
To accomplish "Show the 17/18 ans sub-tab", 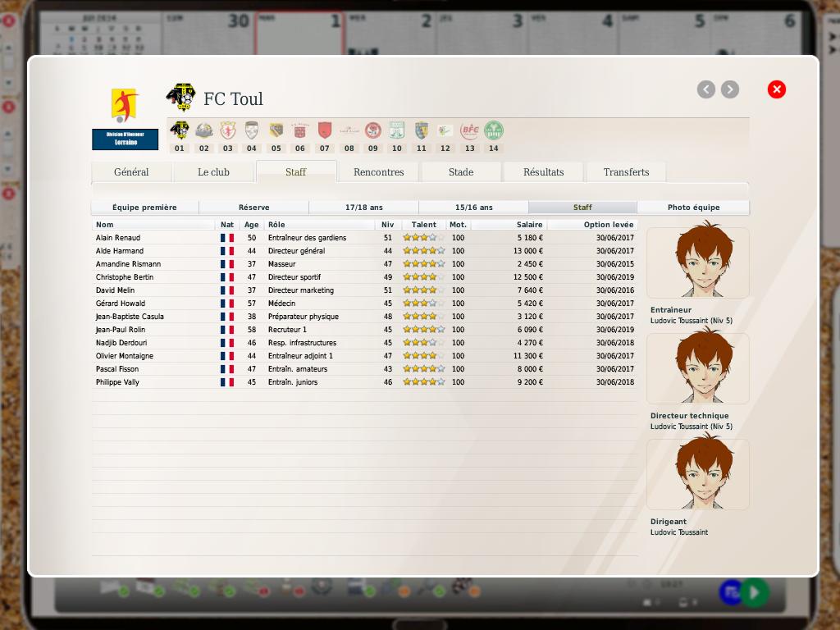I will pyautogui.click(x=363, y=208).
